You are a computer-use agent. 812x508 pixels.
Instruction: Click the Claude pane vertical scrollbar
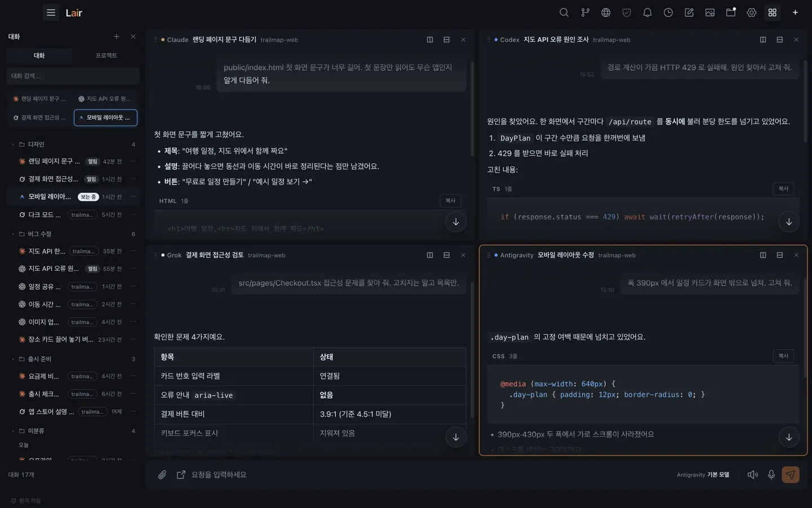471,108
